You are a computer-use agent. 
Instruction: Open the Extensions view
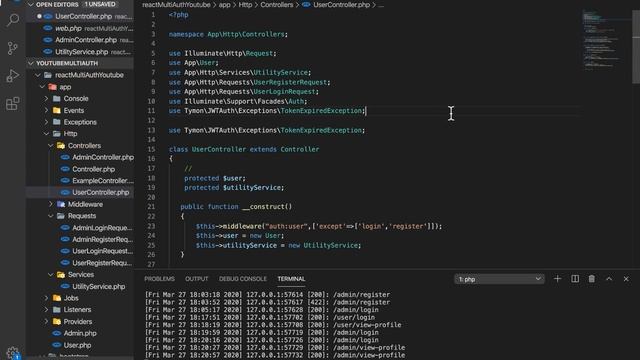(13, 104)
